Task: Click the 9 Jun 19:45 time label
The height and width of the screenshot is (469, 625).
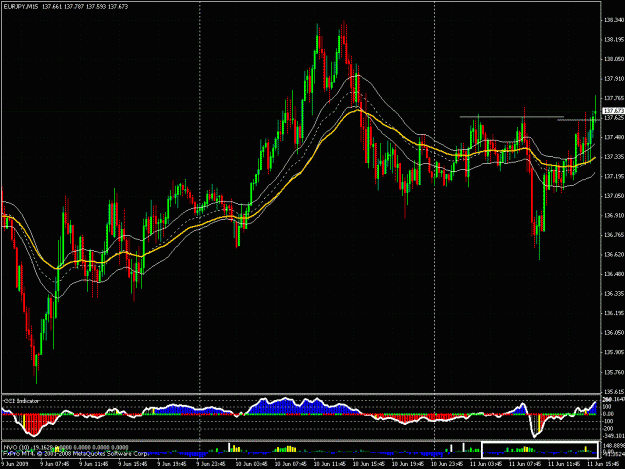Action: [x=172, y=464]
